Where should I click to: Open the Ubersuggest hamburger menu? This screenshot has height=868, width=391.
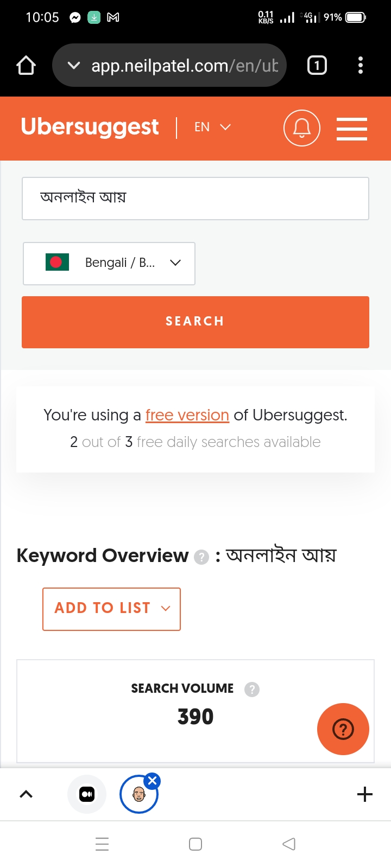tap(352, 129)
